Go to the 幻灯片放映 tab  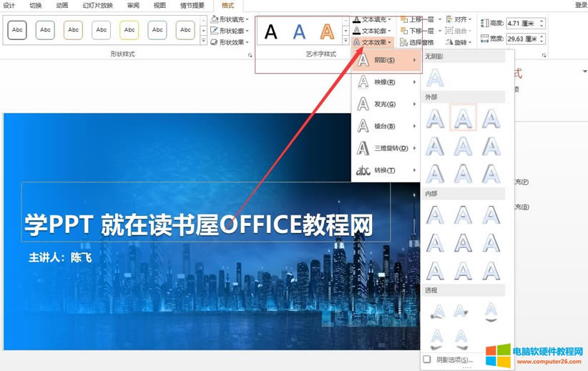click(97, 5)
